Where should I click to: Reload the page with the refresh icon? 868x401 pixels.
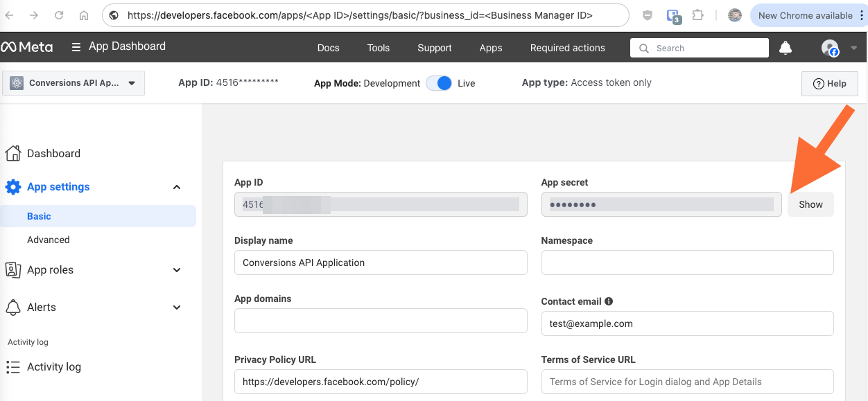coord(59,15)
